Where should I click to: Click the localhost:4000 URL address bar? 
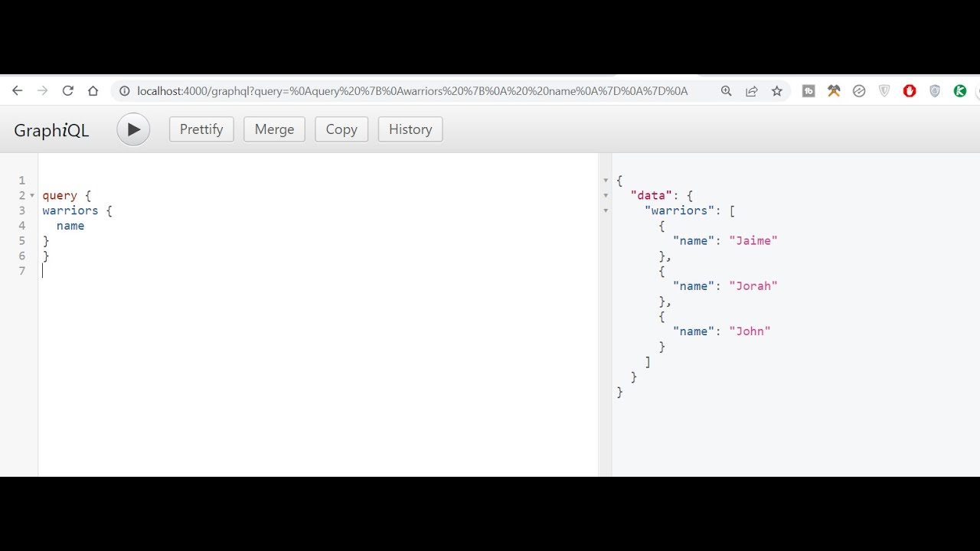coord(412,91)
